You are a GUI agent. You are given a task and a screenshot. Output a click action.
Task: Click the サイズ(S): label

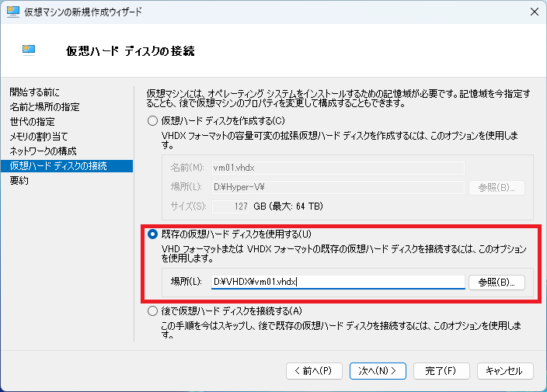188,206
